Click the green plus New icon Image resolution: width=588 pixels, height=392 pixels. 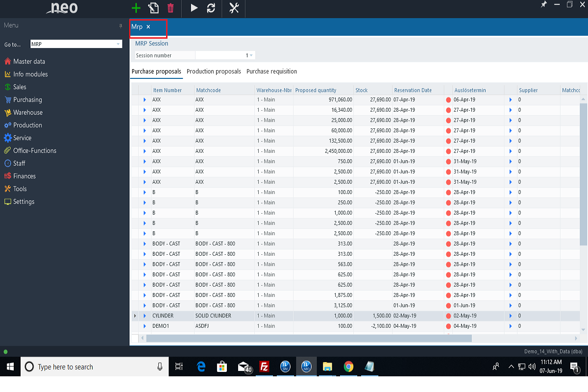pyautogui.click(x=136, y=8)
